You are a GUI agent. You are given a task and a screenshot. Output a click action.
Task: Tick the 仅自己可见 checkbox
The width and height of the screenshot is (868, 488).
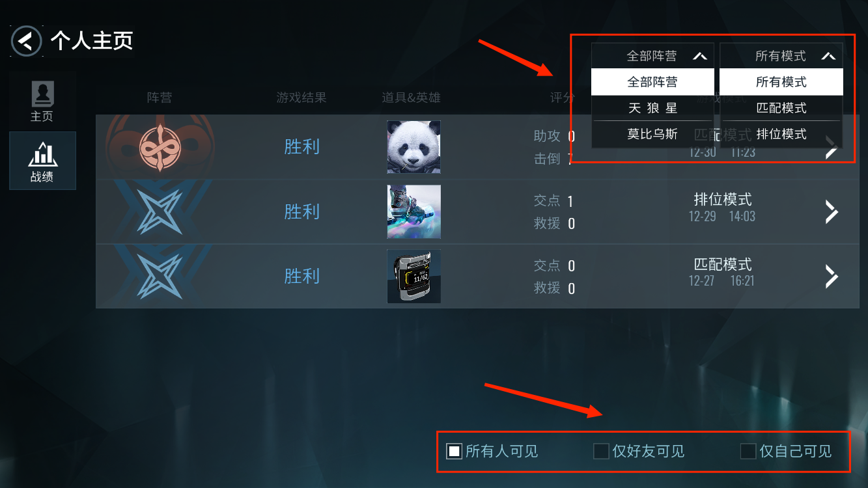(x=748, y=451)
